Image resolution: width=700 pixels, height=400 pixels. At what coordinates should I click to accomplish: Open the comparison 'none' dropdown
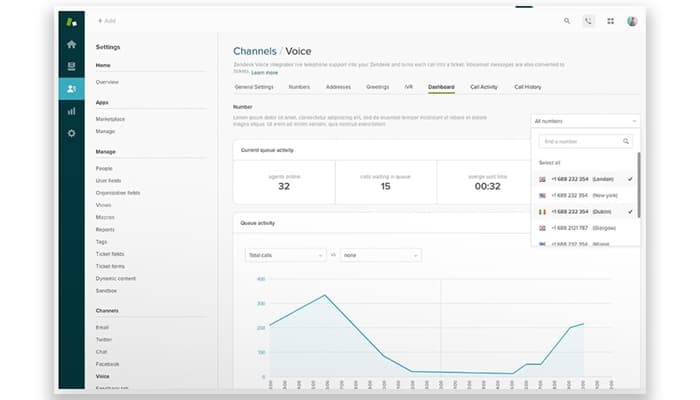coord(380,255)
